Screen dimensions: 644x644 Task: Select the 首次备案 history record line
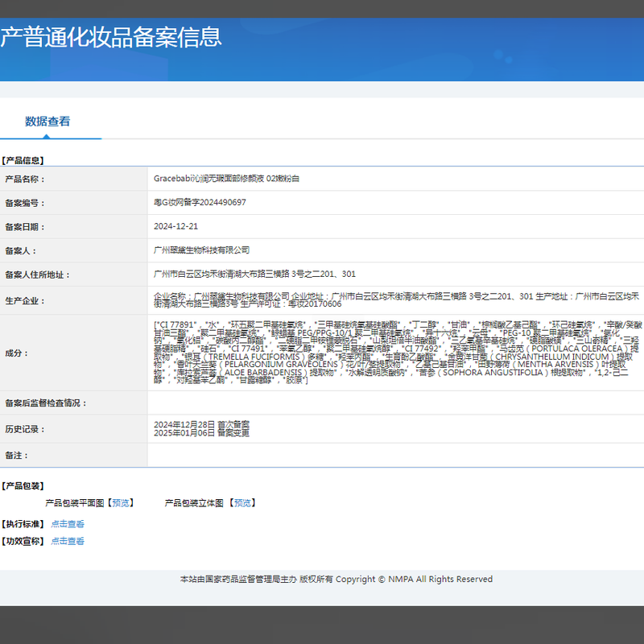coord(201,423)
